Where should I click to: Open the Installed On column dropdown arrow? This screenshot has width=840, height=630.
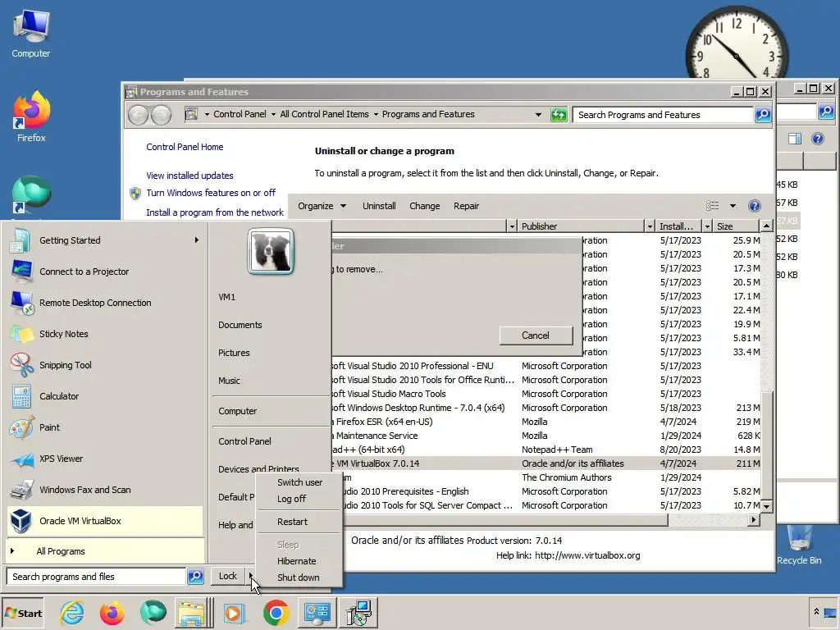click(x=707, y=226)
